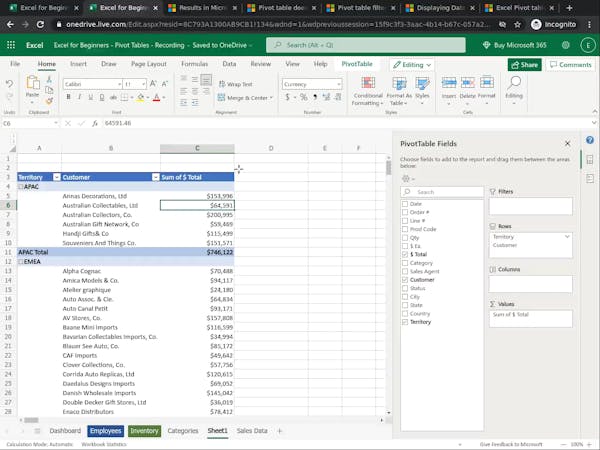
Task: Click the Search (Alt + Q) box
Action: click(x=366, y=45)
